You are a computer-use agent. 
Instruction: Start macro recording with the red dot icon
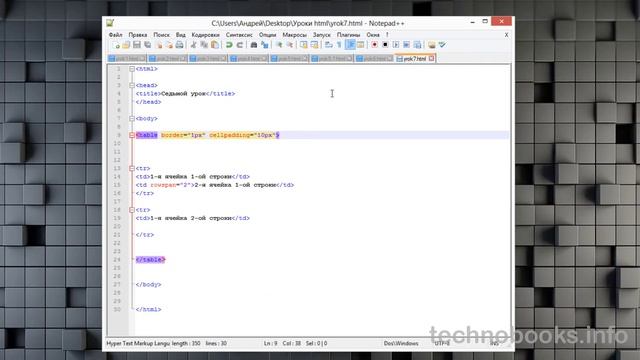pyautogui.click(x=374, y=45)
